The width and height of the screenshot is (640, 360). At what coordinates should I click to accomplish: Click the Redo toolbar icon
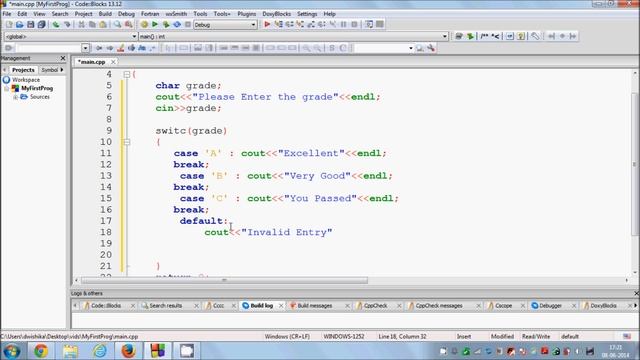coord(67,24)
